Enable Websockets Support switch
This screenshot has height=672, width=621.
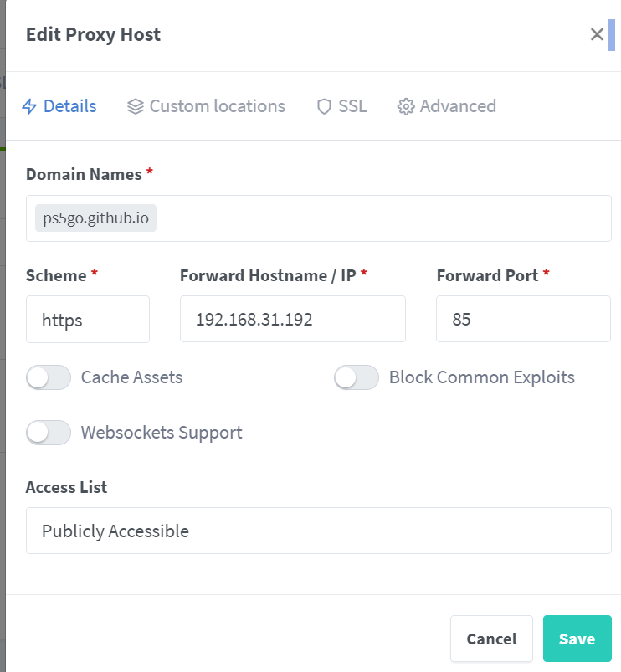coord(49,433)
